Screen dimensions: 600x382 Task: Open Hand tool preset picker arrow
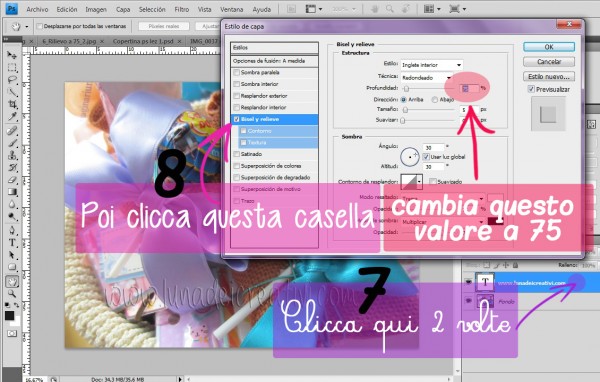coord(26,27)
